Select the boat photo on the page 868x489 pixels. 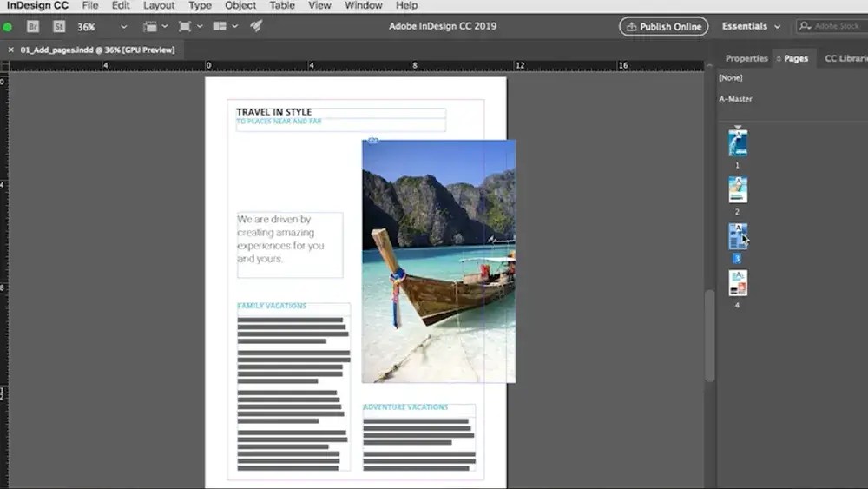tap(438, 261)
